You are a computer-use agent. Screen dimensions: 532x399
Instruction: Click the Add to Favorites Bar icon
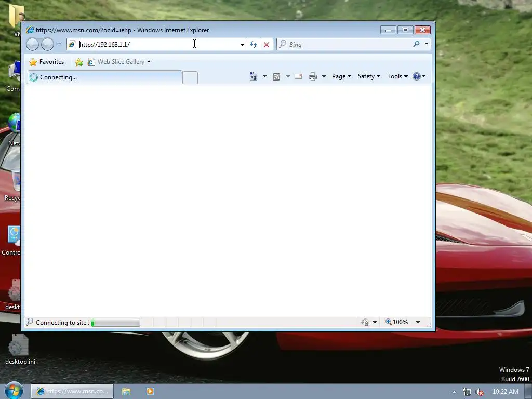coord(79,62)
